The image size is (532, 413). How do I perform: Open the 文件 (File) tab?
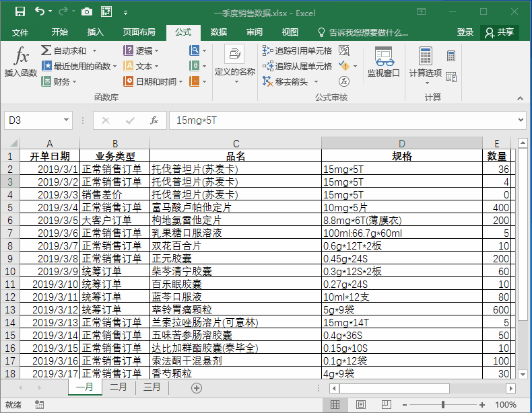click(x=20, y=32)
